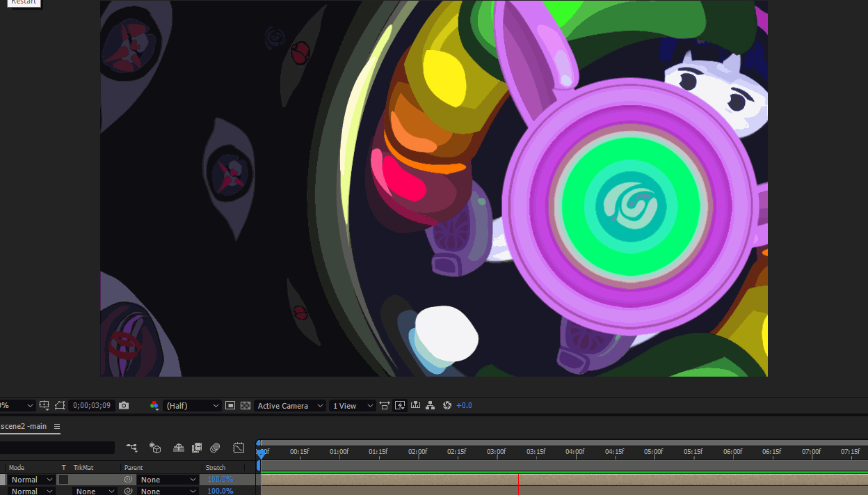Click the time navigator start handle
The image size is (868, 495).
click(x=259, y=443)
